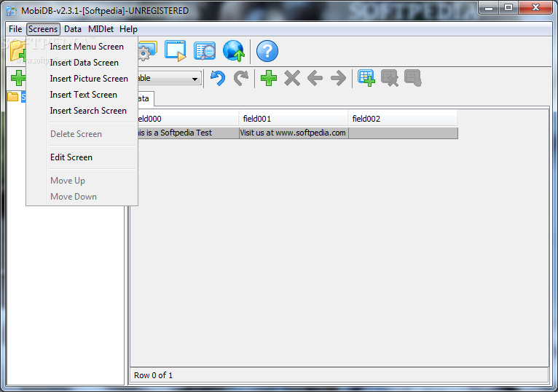The width and height of the screenshot is (558, 392).
Task: Go to next row right arrow
Action: [338, 78]
